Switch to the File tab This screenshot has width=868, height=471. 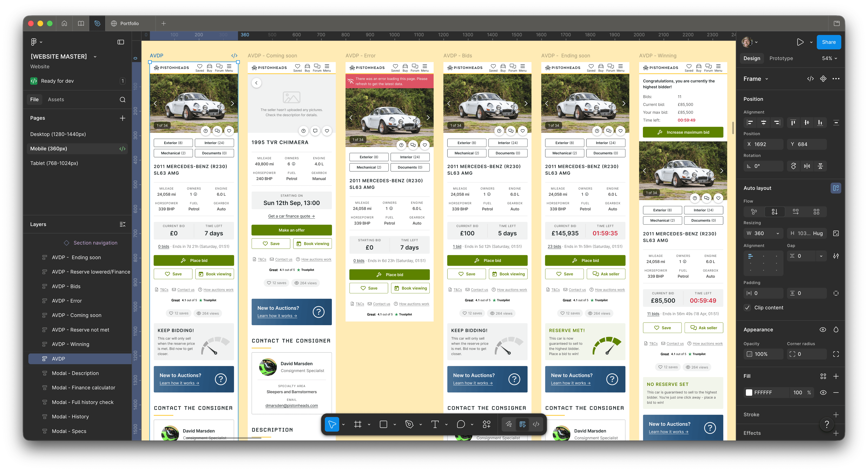click(34, 100)
